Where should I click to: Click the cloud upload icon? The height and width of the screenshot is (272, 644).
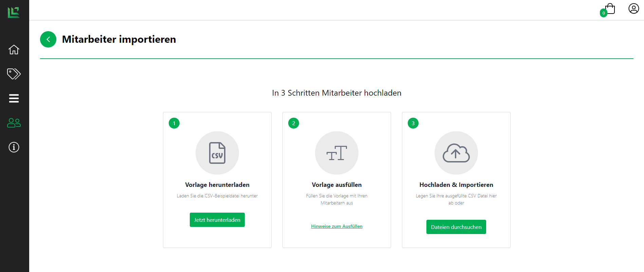[x=456, y=153]
